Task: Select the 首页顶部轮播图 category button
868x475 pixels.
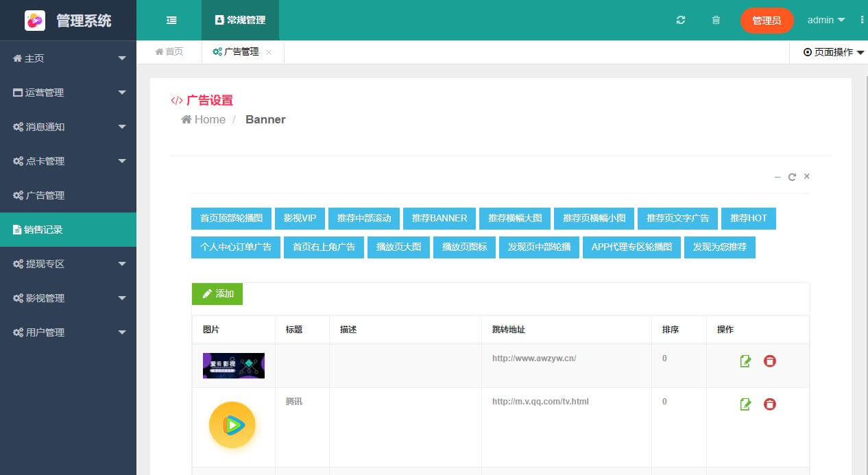Action: [x=231, y=219]
